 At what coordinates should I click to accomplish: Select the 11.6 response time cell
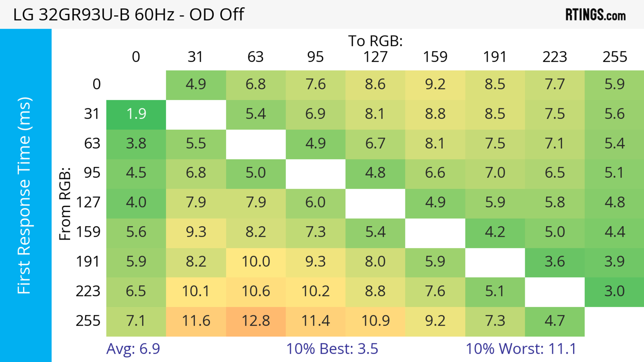196,321
